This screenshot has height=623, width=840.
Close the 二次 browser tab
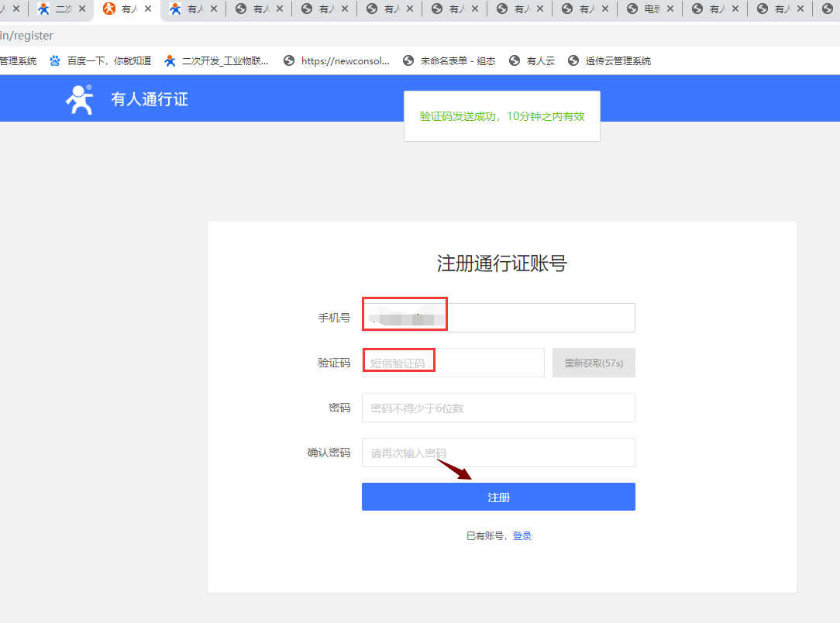click(82, 9)
